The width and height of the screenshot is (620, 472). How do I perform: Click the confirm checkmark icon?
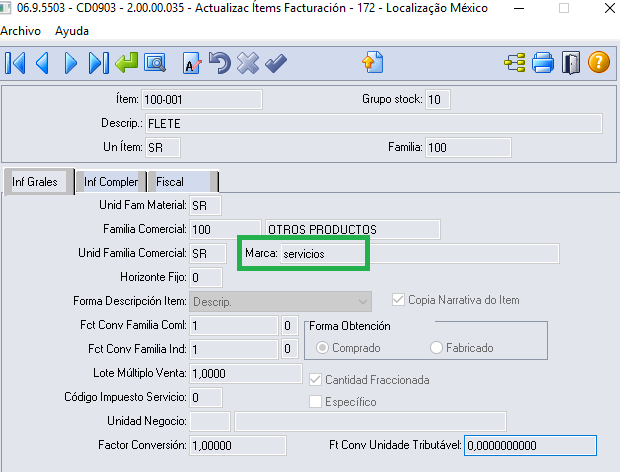tap(276, 63)
